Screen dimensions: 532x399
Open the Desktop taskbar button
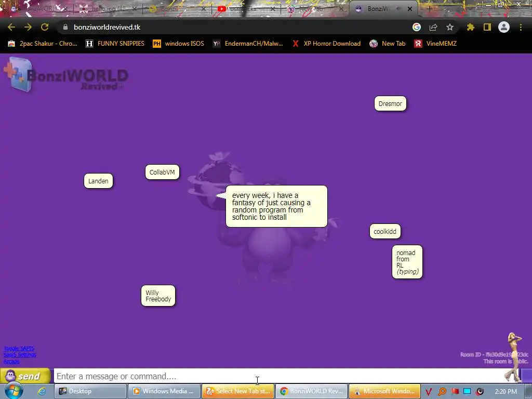point(90,391)
